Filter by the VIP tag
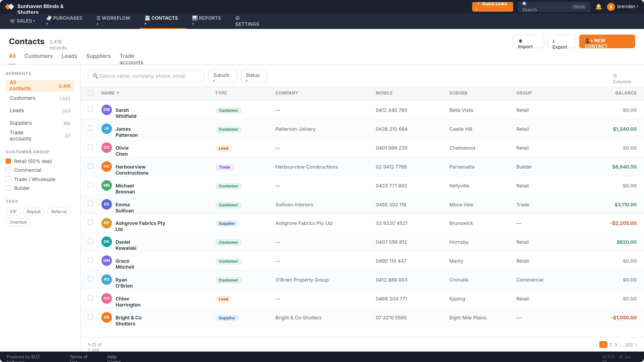644x362 pixels. 13,212
